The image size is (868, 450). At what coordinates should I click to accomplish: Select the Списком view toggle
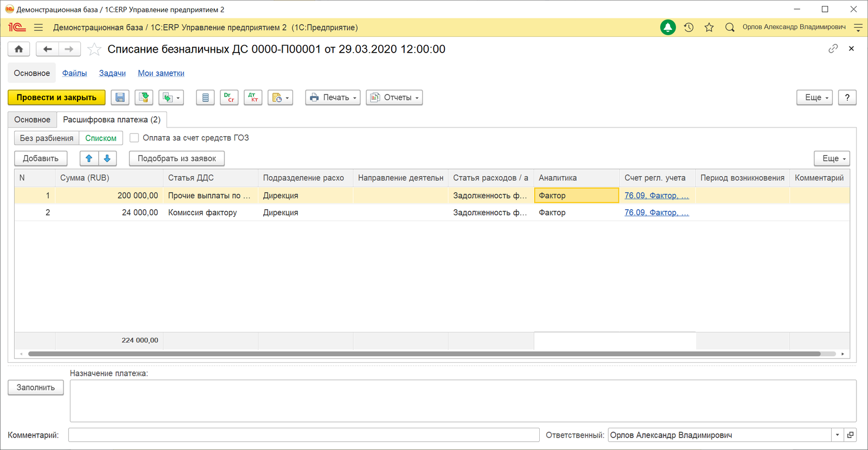[x=101, y=138]
